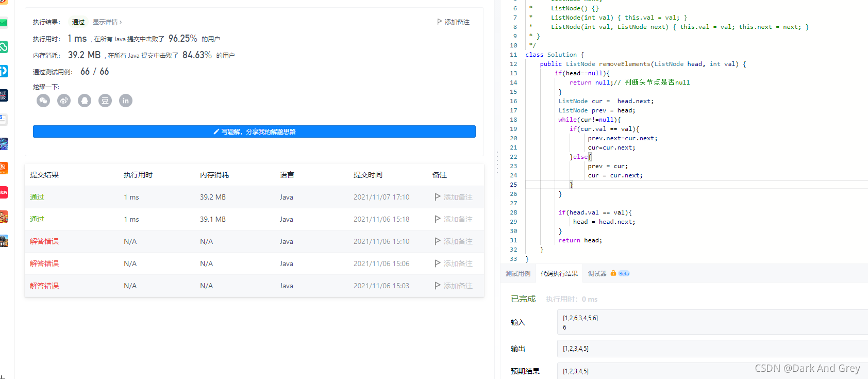Viewport: 868px width, 379px height.
Task: Expand 显示详情 for the execution result
Action: (x=107, y=22)
